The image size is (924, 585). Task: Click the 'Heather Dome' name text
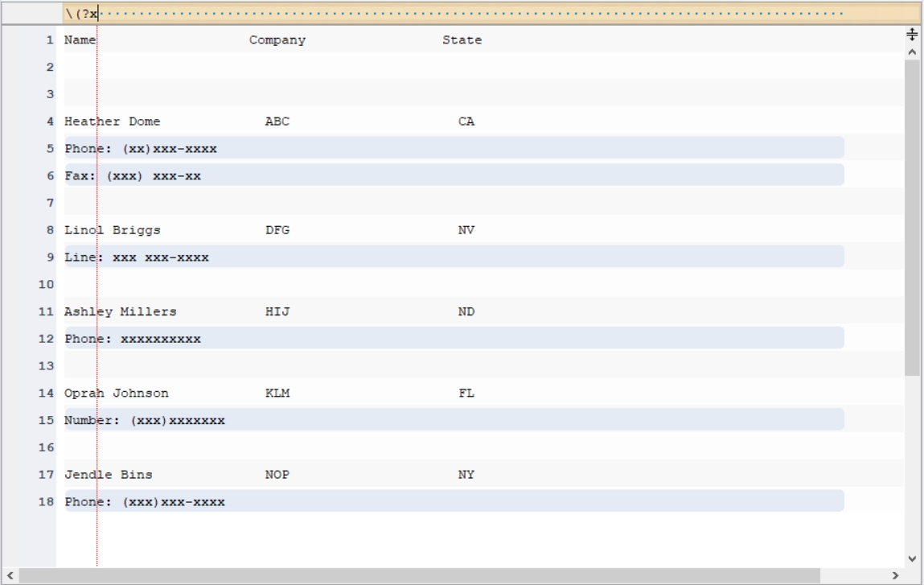[112, 122]
